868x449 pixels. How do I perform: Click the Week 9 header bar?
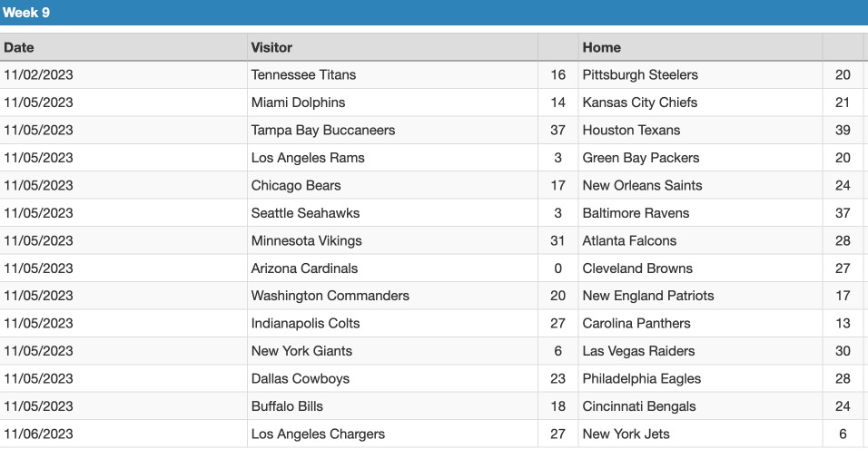pos(434,12)
